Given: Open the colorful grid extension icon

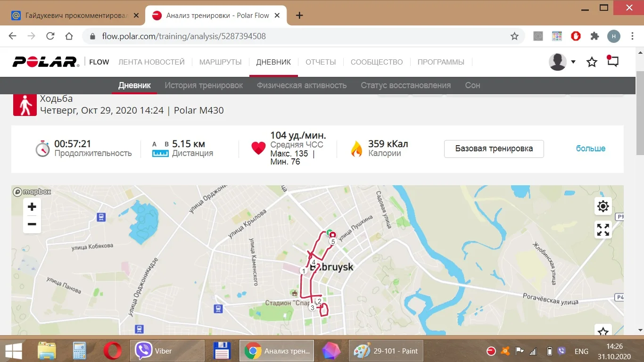Looking at the screenshot, I should pyautogui.click(x=557, y=36).
